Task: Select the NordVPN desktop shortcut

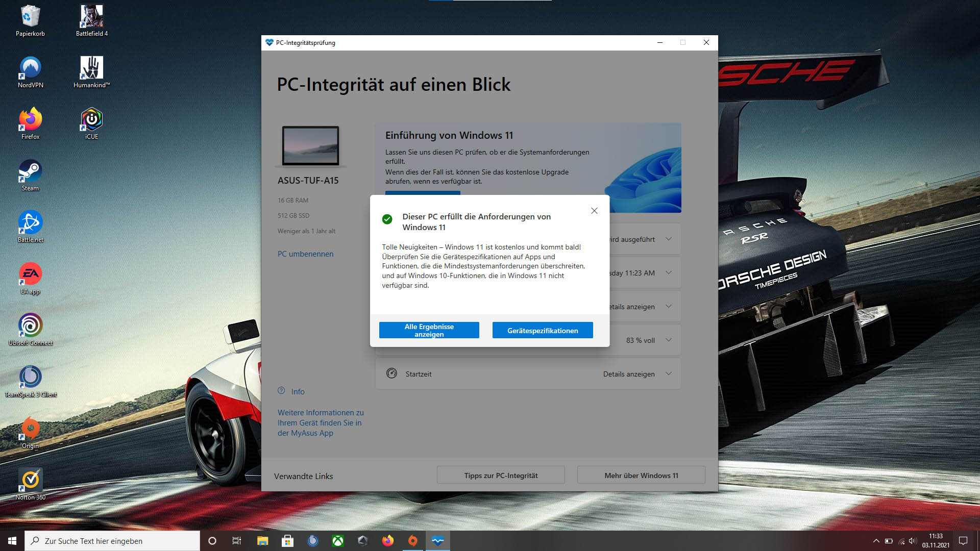Action: point(30,72)
